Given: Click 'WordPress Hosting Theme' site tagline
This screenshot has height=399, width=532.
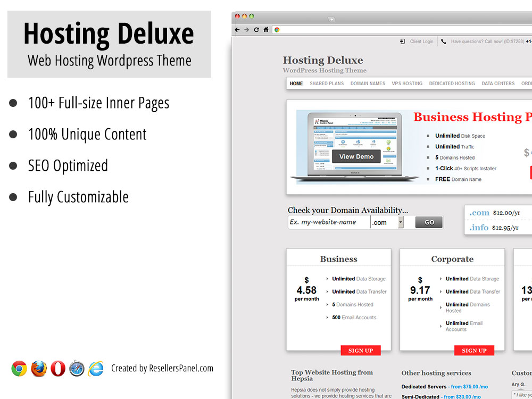Looking at the screenshot, I should click(x=325, y=71).
